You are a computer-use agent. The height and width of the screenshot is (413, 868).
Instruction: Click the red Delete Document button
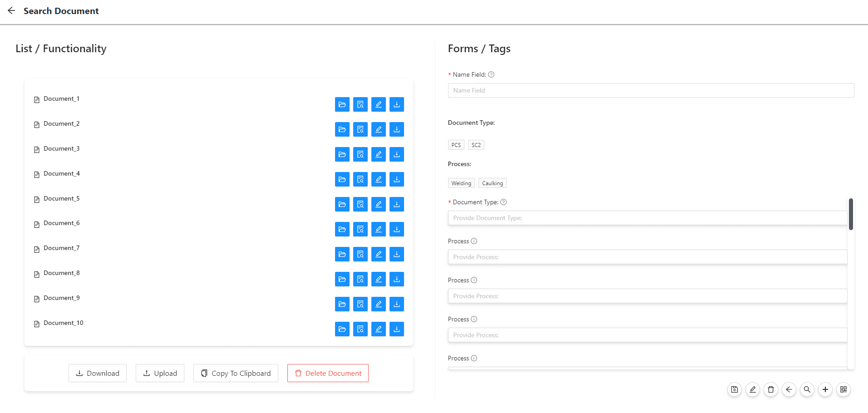[x=328, y=373]
